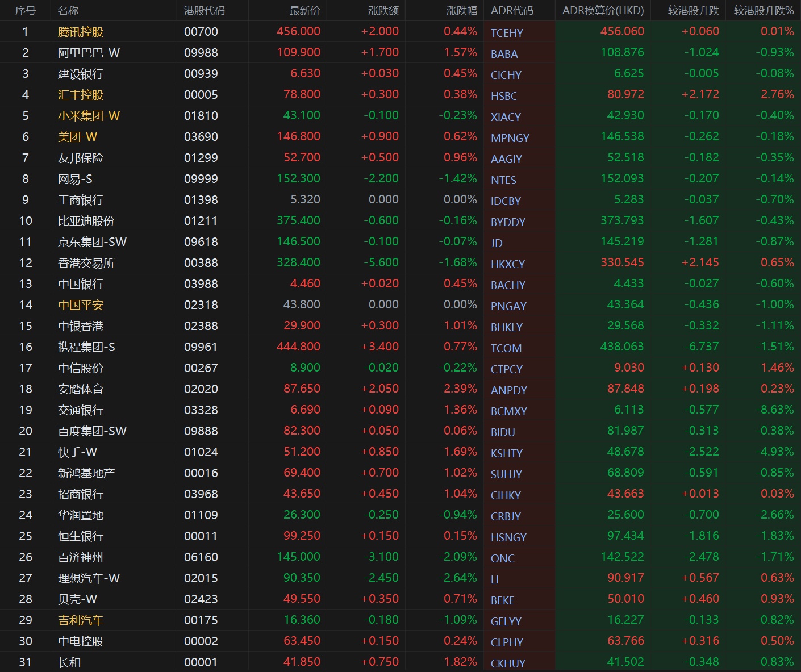Viewport: 801px width, 672px height.
Task: Click the NTES ADR code
Action: pyautogui.click(x=503, y=180)
